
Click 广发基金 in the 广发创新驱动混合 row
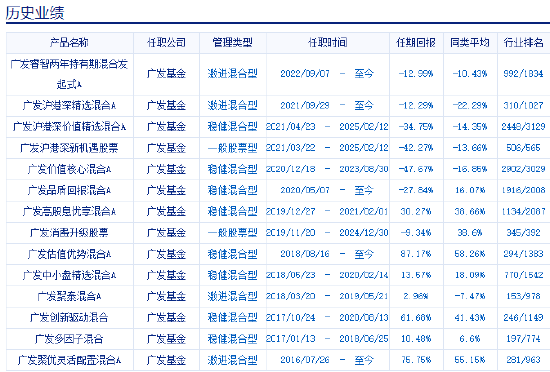[166, 317]
